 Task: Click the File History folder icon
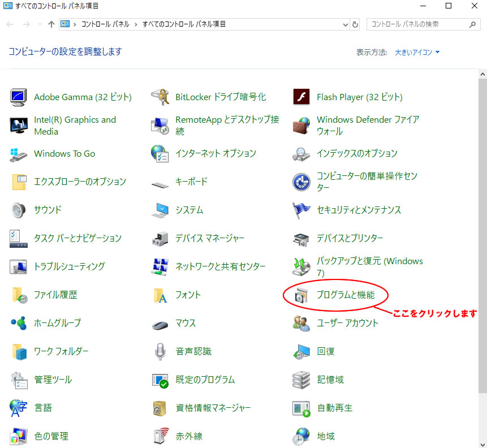[x=20, y=295]
